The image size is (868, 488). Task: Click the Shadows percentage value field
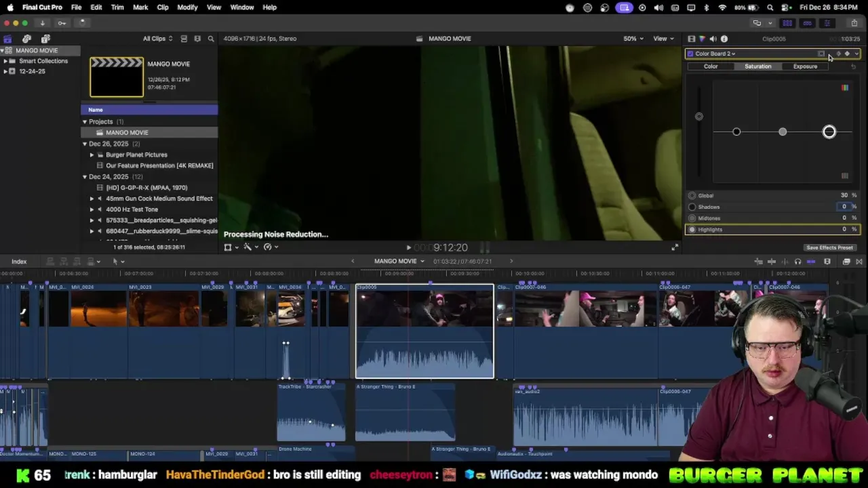pos(844,207)
